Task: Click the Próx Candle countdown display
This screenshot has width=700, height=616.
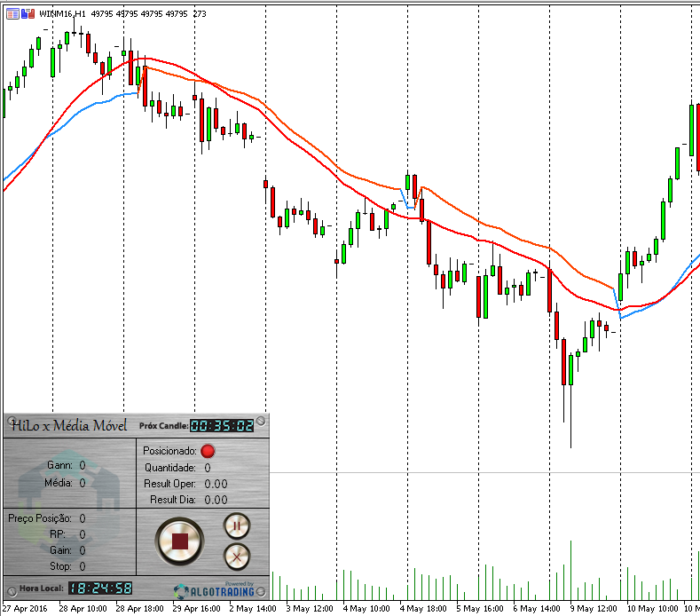Action: pos(222,426)
